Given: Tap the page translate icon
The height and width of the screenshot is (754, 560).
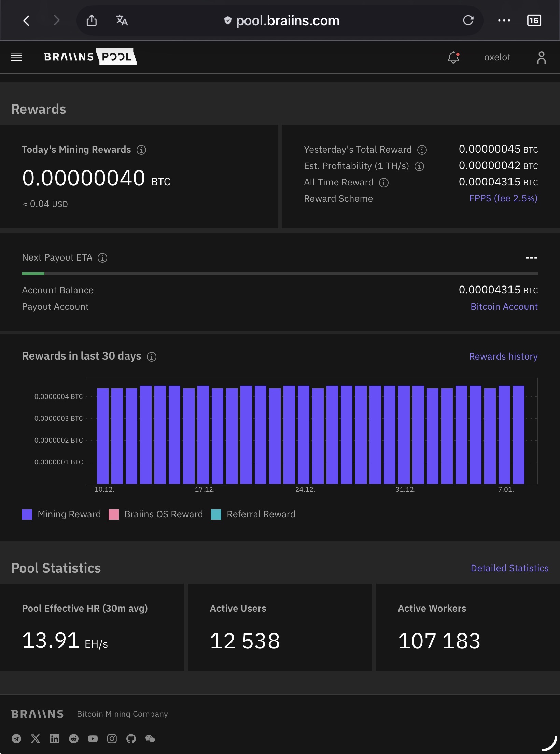Looking at the screenshot, I should click(122, 20).
